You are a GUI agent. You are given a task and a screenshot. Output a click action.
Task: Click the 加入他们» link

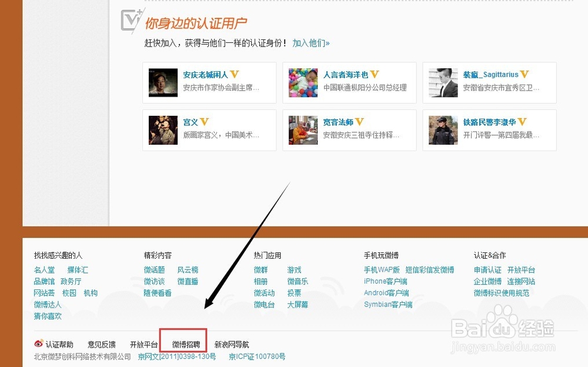pyautogui.click(x=311, y=43)
